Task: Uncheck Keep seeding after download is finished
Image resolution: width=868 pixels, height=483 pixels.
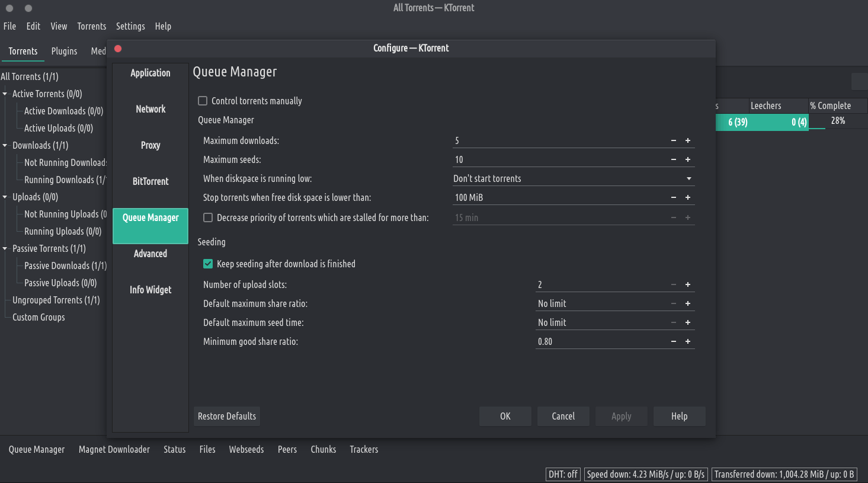Action: pos(208,264)
